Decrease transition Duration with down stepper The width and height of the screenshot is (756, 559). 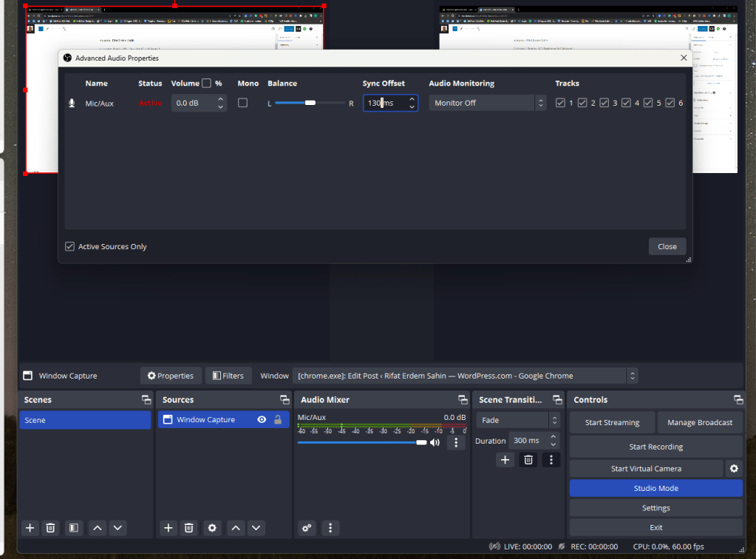pyautogui.click(x=554, y=444)
